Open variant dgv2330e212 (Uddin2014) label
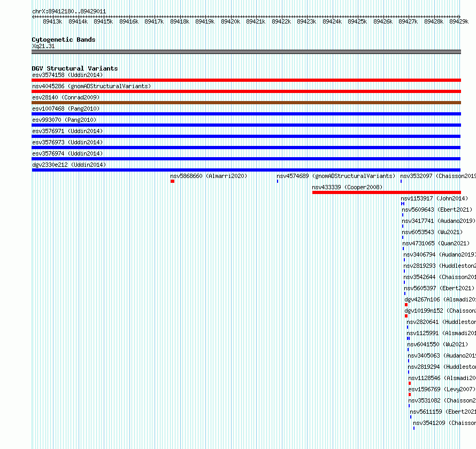This screenshot has height=449, width=476. [69, 165]
